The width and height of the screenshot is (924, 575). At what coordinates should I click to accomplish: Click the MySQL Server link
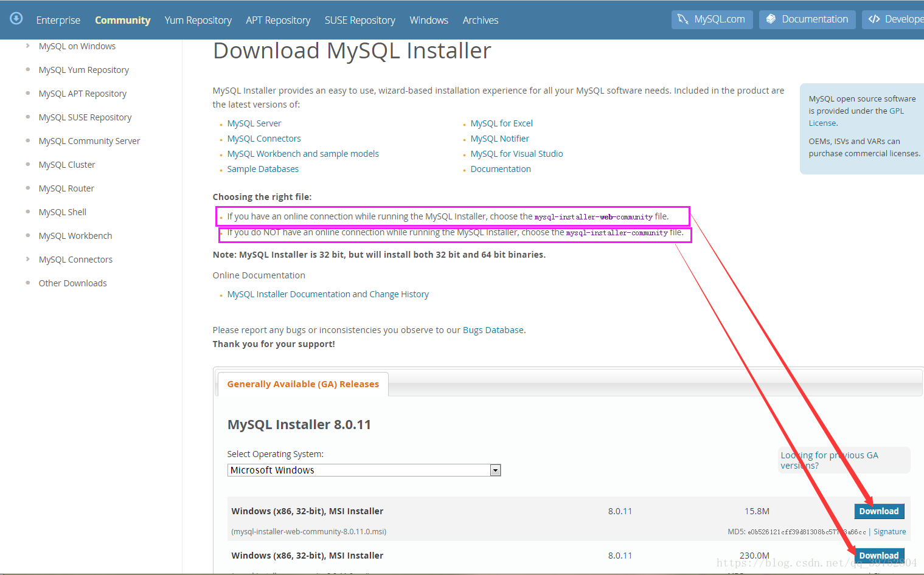(x=254, y=123)
